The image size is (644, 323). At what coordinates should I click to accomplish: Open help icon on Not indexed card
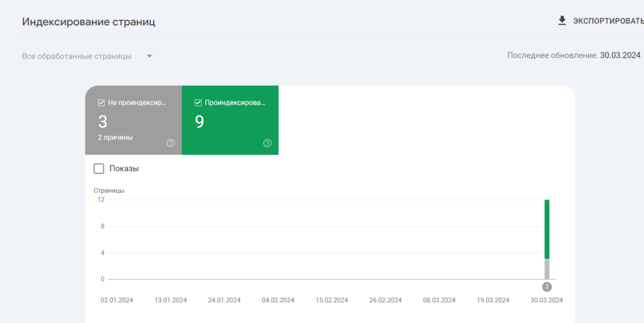tap(170, 143)
